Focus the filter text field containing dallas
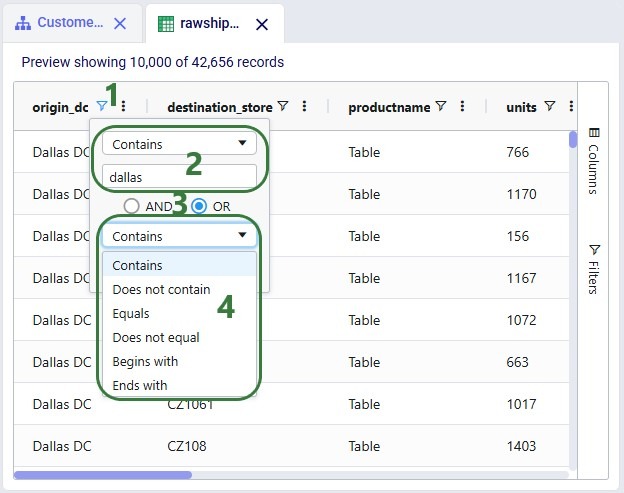The width and height of the screenshot is (624, 493). 179,177
